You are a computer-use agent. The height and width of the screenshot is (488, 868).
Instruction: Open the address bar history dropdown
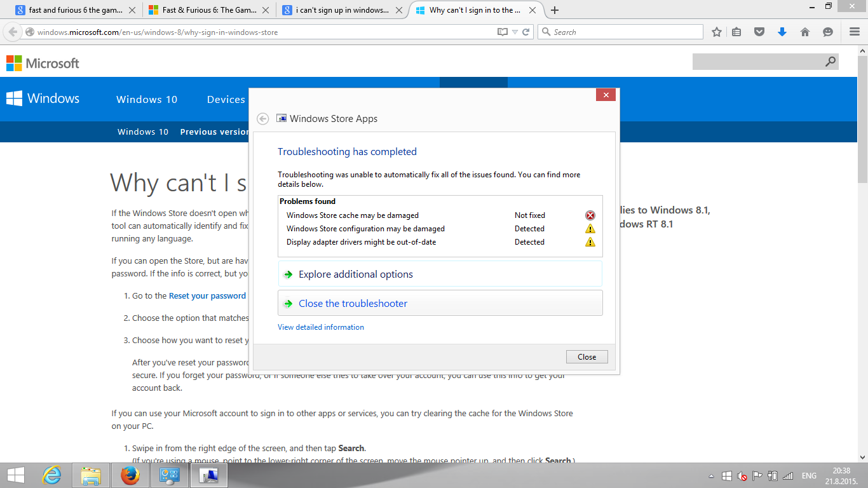[x=515, y=32]
